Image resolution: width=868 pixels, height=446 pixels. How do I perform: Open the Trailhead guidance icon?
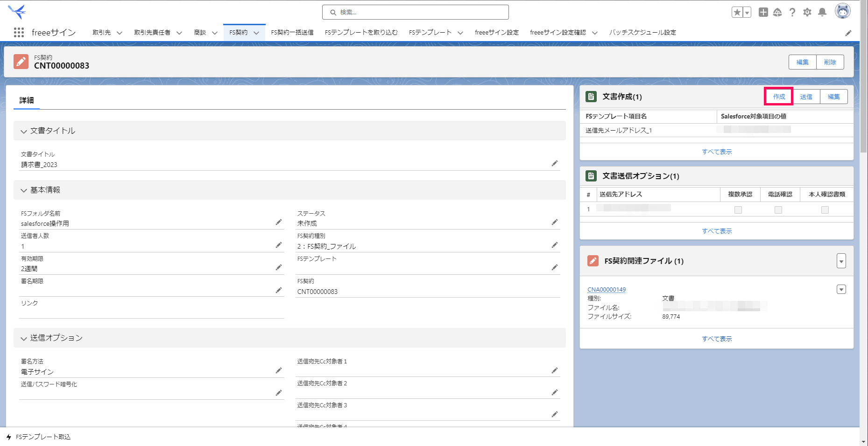(x=777, y=12)
